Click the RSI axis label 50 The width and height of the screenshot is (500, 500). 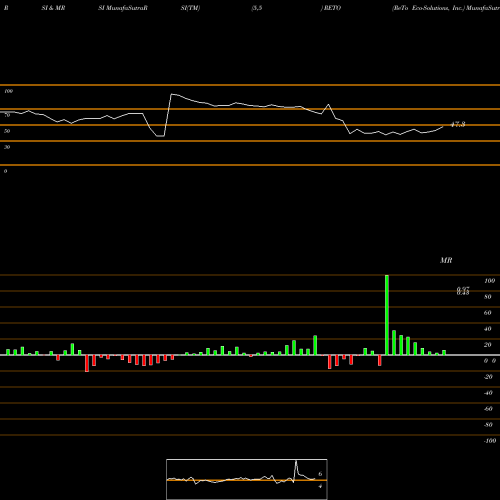[7, 131]
